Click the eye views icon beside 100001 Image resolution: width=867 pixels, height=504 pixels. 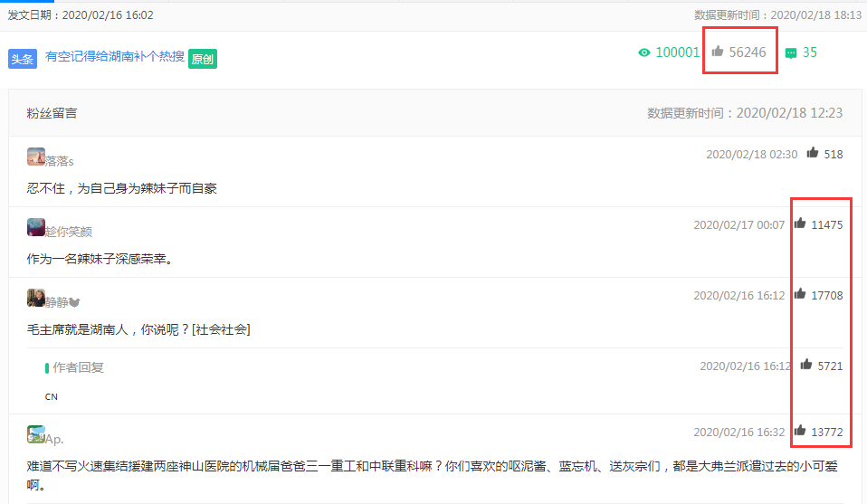coord(644,52)
